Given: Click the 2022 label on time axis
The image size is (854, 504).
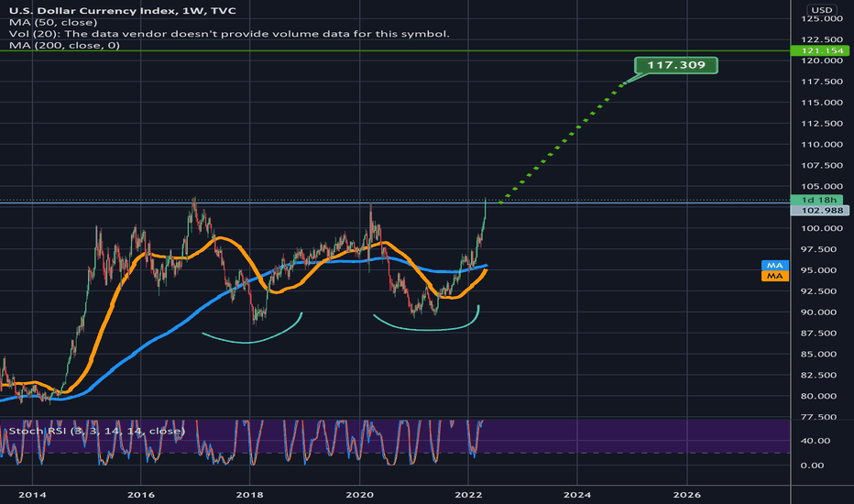Looking at the screenshot, I should tap(468, 495).
